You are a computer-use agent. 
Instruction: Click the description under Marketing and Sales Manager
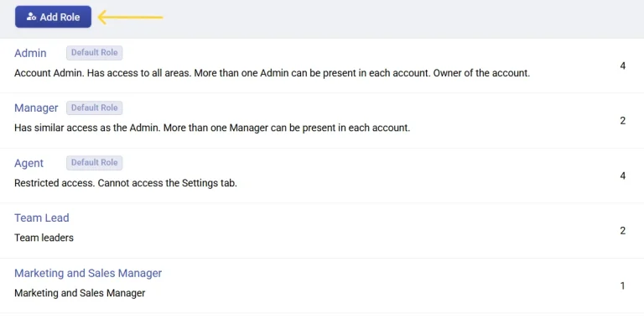[80, 293]
